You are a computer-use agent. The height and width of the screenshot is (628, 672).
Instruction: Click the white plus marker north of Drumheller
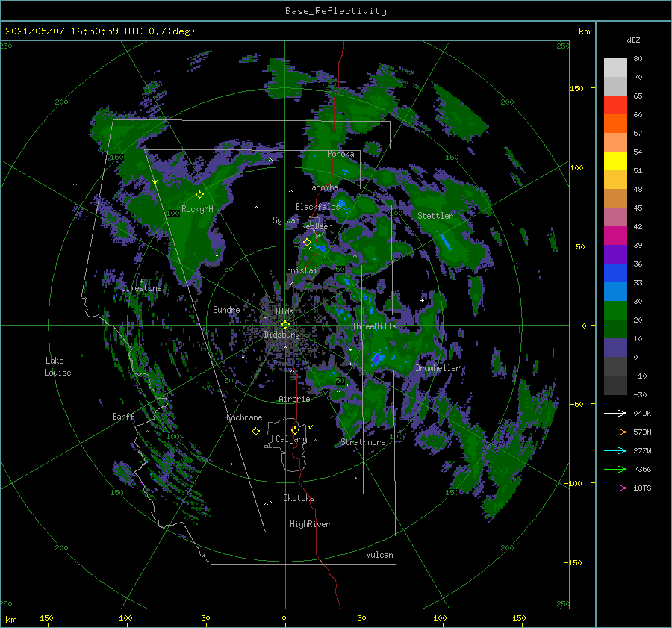point(422,300)
